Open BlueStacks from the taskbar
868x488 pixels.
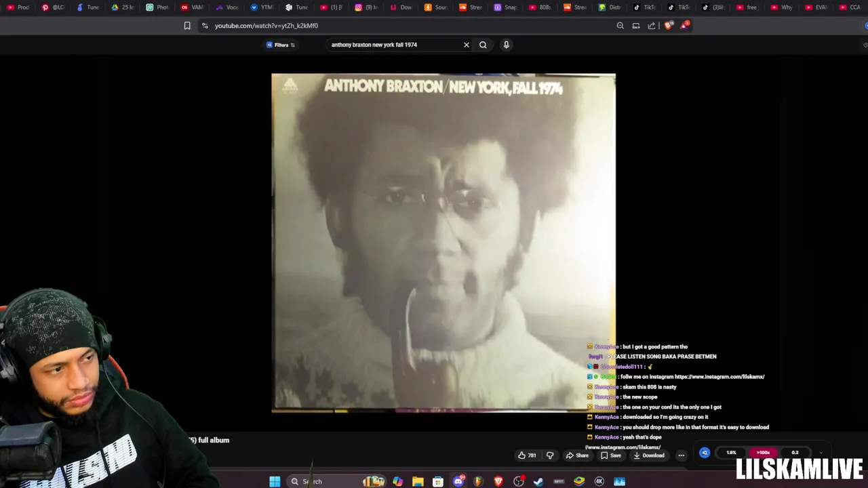tap(579, 481)
